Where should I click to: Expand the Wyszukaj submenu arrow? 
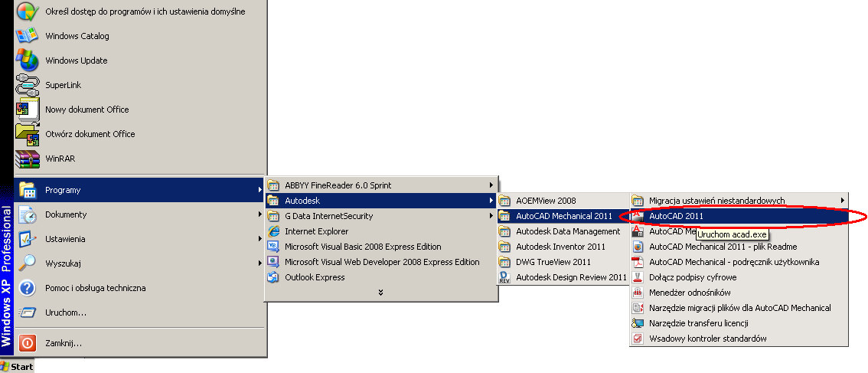pyautogui.click(x=260, y=263)
